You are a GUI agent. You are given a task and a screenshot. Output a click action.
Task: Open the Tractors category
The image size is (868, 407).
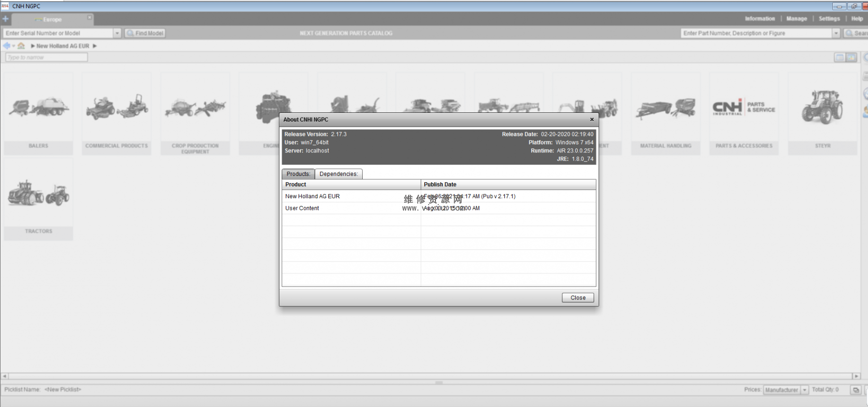39,200
